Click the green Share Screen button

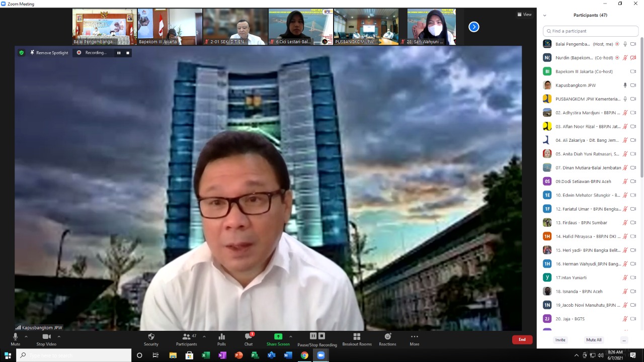point(278,339)
